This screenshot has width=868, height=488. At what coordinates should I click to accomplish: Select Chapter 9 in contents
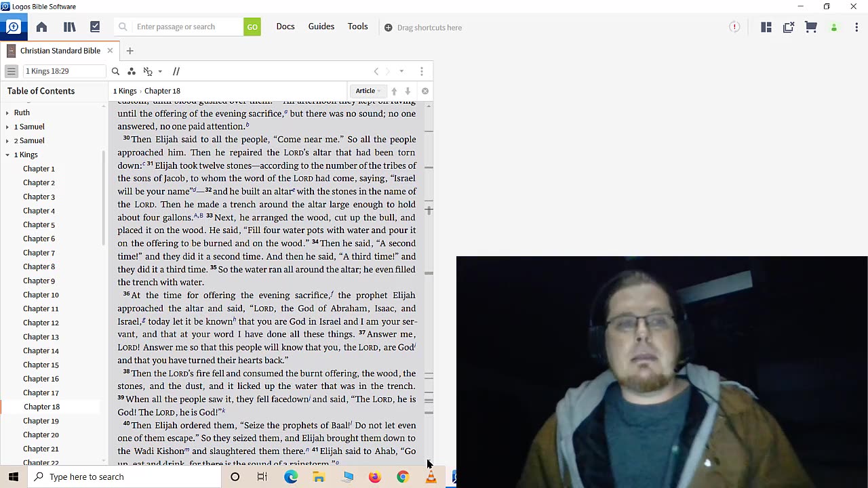click(39, 281)
